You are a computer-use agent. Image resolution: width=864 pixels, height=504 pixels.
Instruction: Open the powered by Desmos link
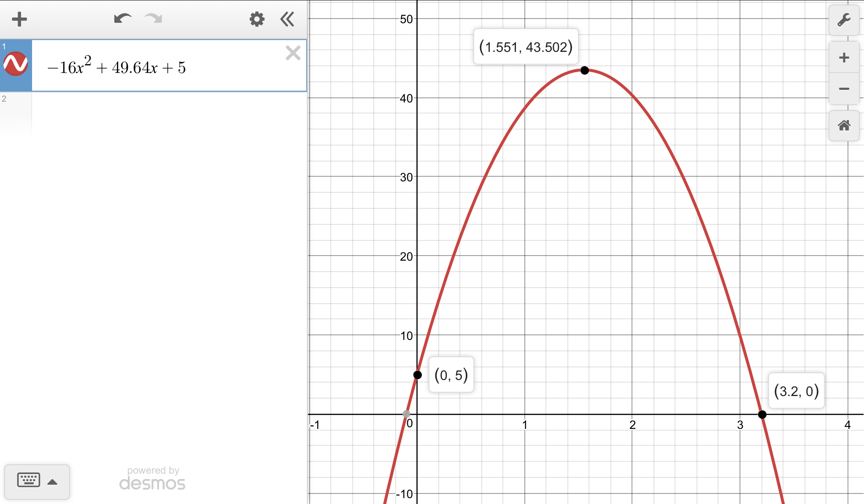152,479
